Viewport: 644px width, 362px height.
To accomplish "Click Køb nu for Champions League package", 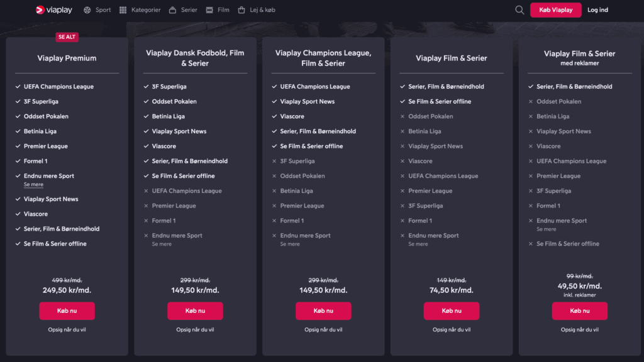I will pos(323,310).
